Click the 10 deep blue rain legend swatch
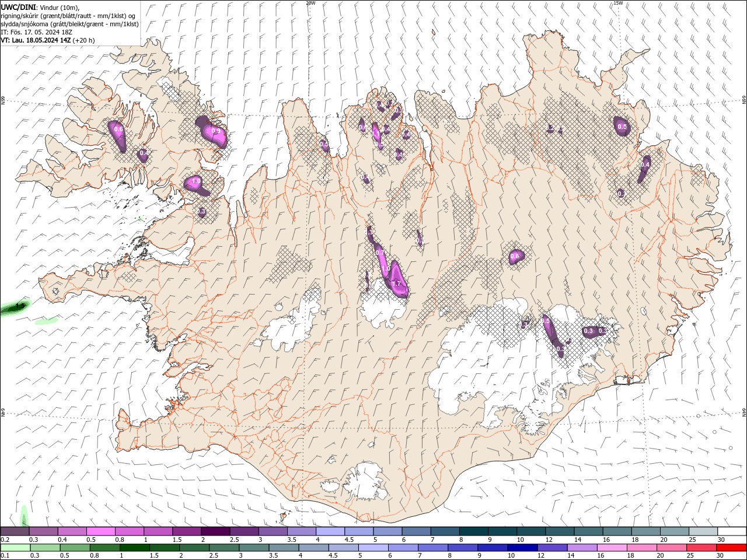Image resolution: width=747 pixels, height=560 pixels. coord(522,548)
